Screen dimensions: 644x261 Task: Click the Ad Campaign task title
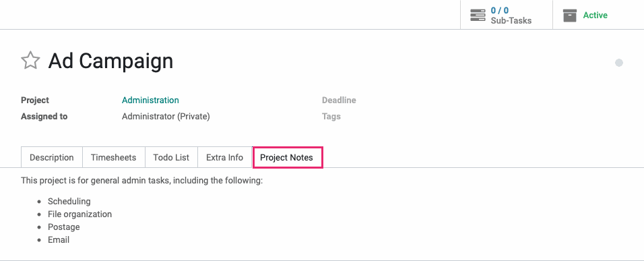click(110, 61)
